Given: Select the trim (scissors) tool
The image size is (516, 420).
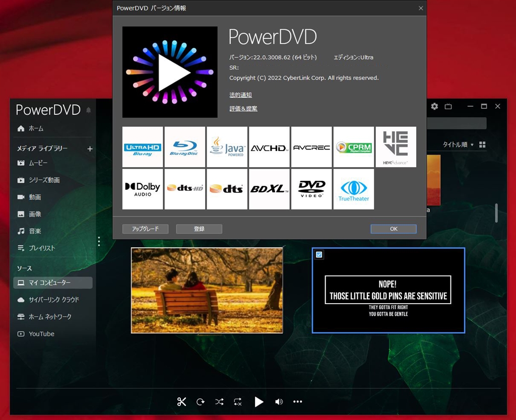Looking at the screenshot, I should tap(181, 402).
